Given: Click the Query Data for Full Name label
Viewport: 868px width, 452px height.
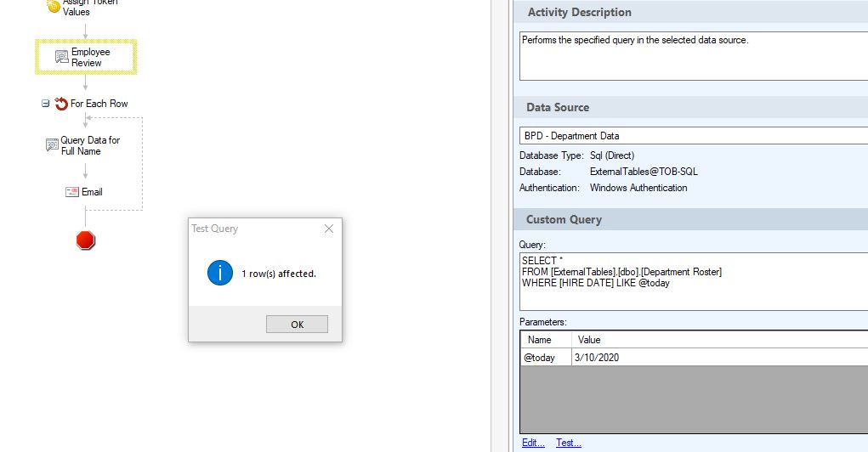Looking at the screenshot, I should coord(90,145).
